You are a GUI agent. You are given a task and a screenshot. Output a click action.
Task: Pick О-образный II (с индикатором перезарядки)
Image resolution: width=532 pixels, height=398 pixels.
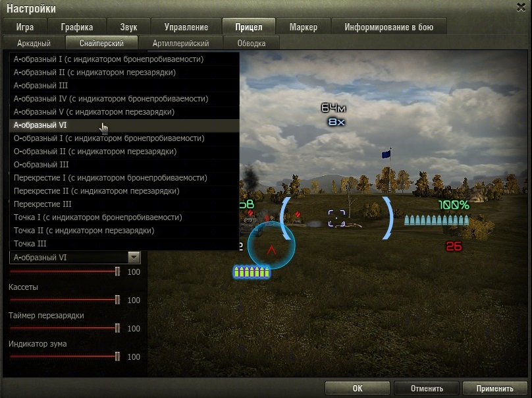click(124, 152)
